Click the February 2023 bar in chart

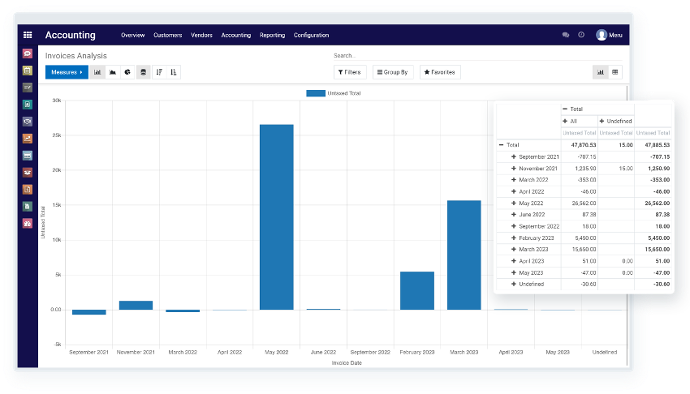pos(417,291)
